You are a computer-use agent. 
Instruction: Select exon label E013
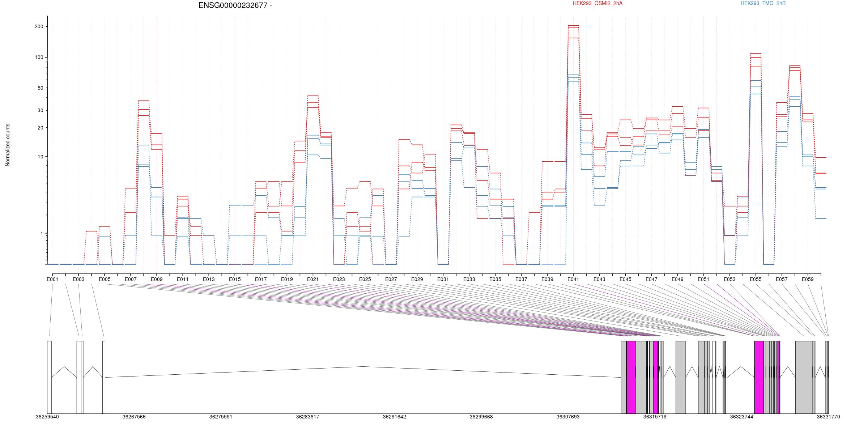[x=209, y=279]
